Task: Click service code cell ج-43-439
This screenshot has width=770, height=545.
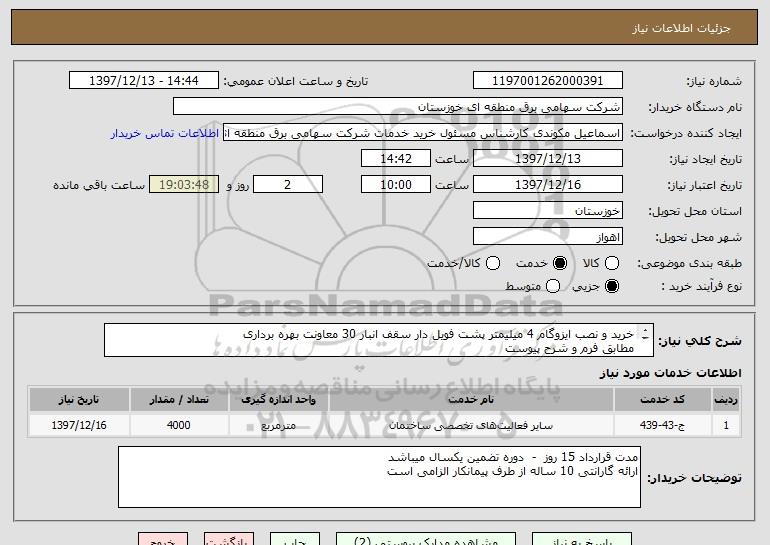Action: click(x=662, y=425)
